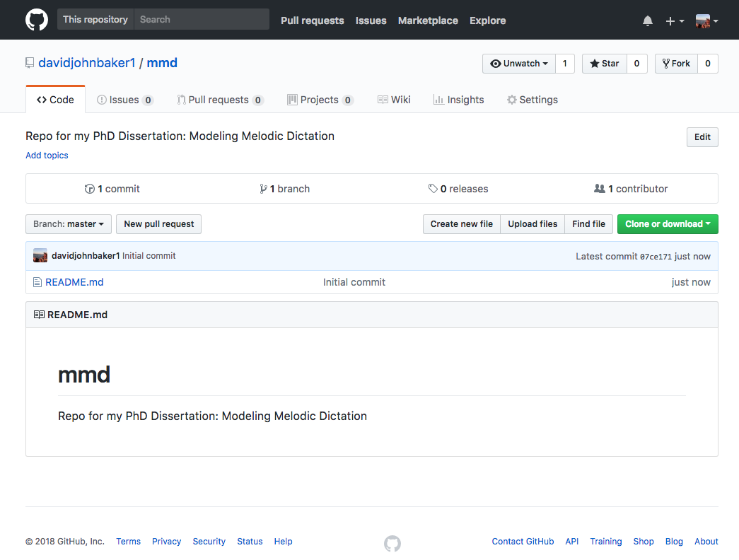The image size is (739, 560).
Task: Click the GitHub Octocat logo in header
Action: [x=36, y=20]
